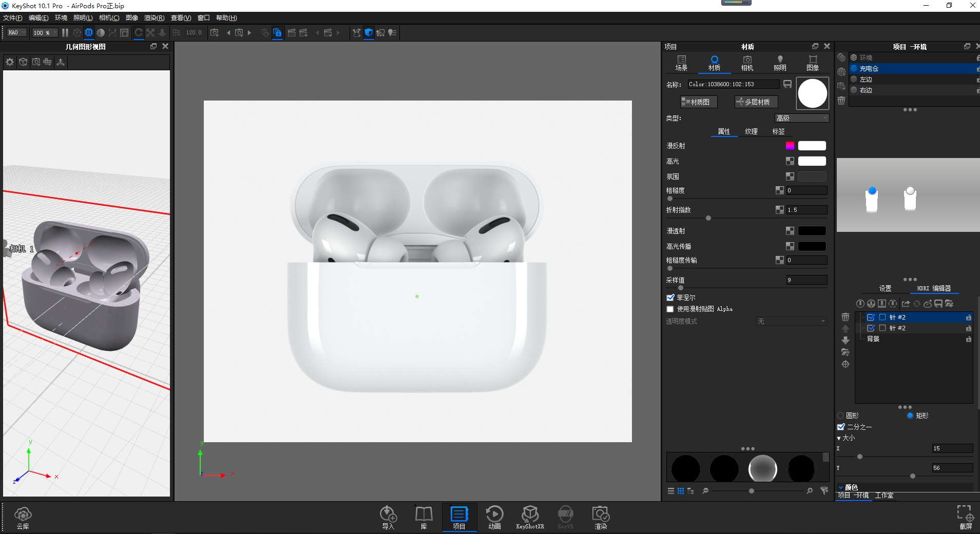This screenshot has width=980, height=534.
Task: Open geometry view settings gear
Action: [x=10, y=62]
